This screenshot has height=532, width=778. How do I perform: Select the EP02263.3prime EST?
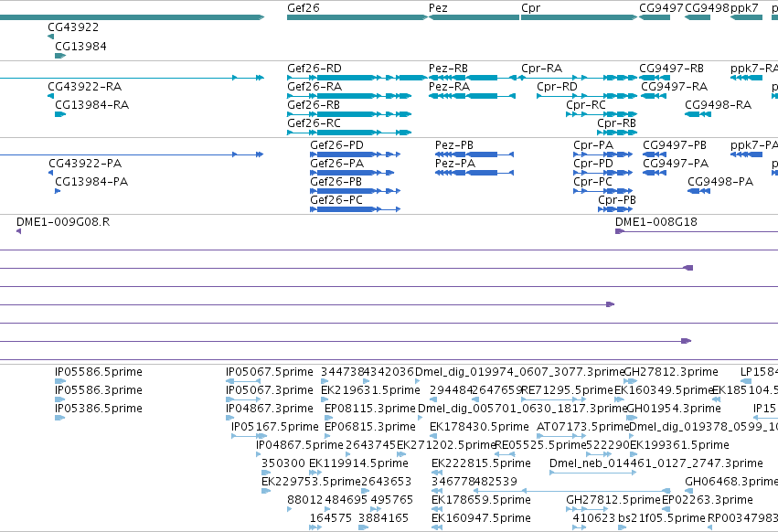pyautogui.click(x=667, y=510)
